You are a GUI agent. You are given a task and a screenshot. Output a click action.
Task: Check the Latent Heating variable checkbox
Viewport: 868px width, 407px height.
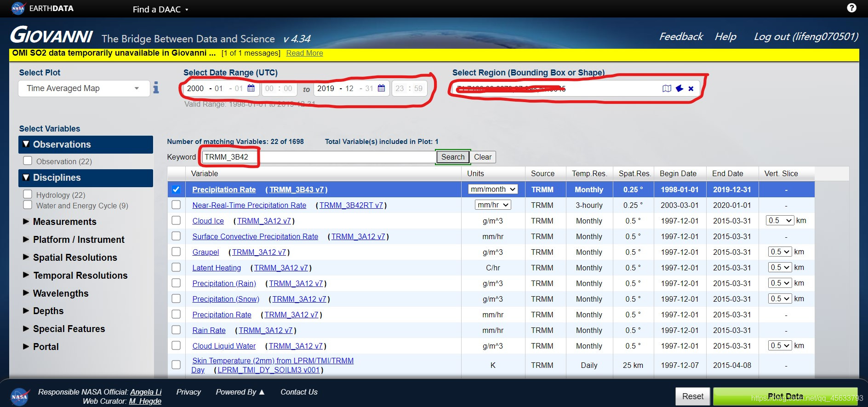coord(176,267)
